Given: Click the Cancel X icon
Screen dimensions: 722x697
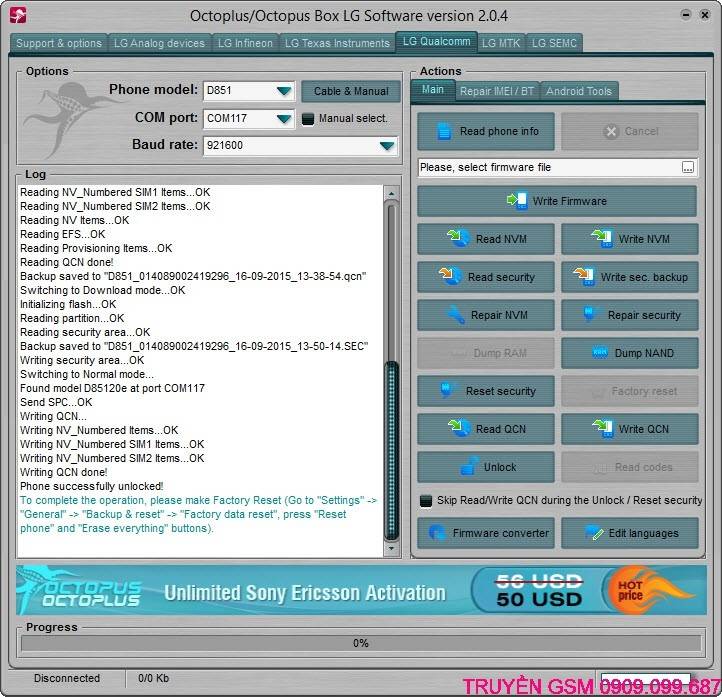Looking at the screenshot, I should (611, 132).
